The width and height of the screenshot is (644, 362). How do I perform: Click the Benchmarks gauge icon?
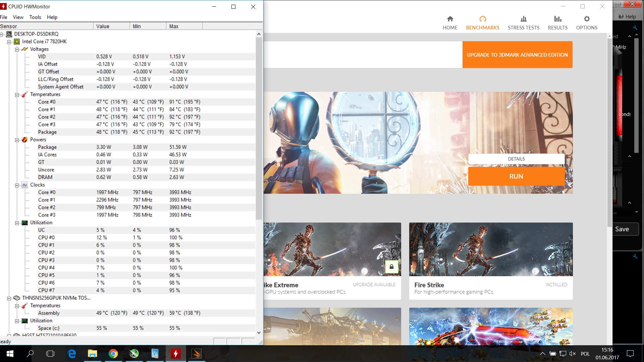[482, 19]
